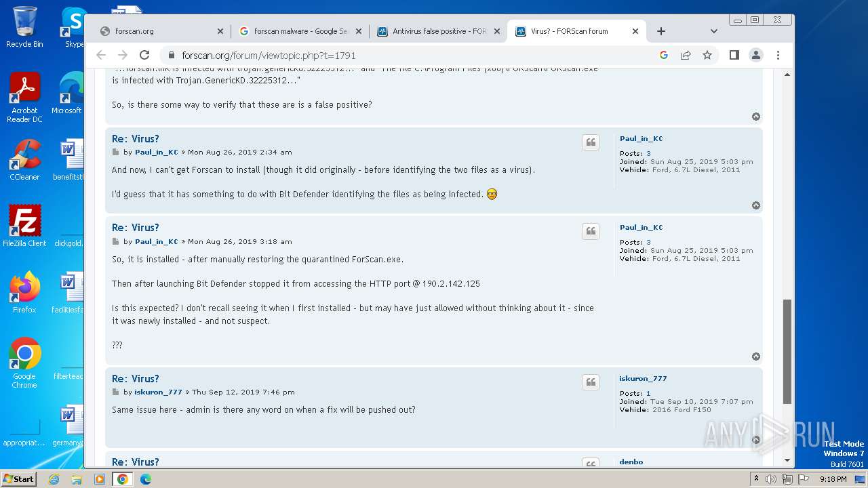Reload the forum page
The height and width of the screenshot is (488, 868).
point(144,55)
